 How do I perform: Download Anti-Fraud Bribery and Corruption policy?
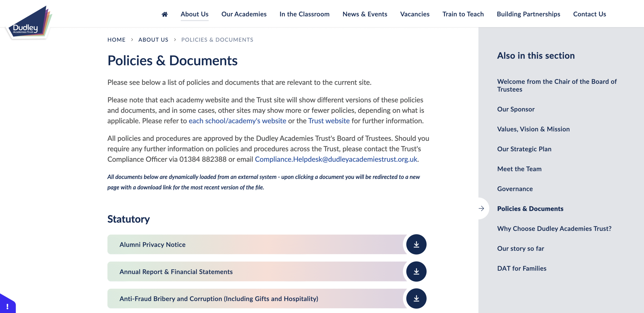click(x=416, y=299)
